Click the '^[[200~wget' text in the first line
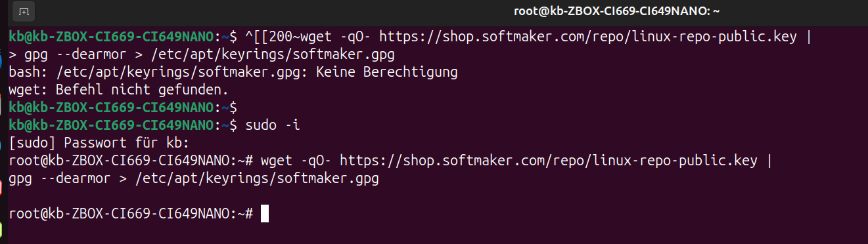 tap(288, 37)
